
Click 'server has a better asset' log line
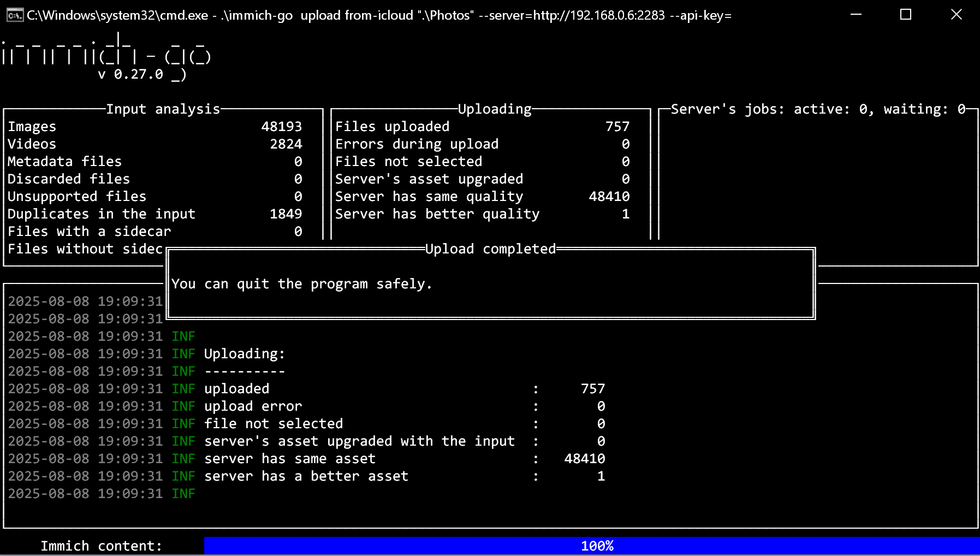[x=306, y=476]
